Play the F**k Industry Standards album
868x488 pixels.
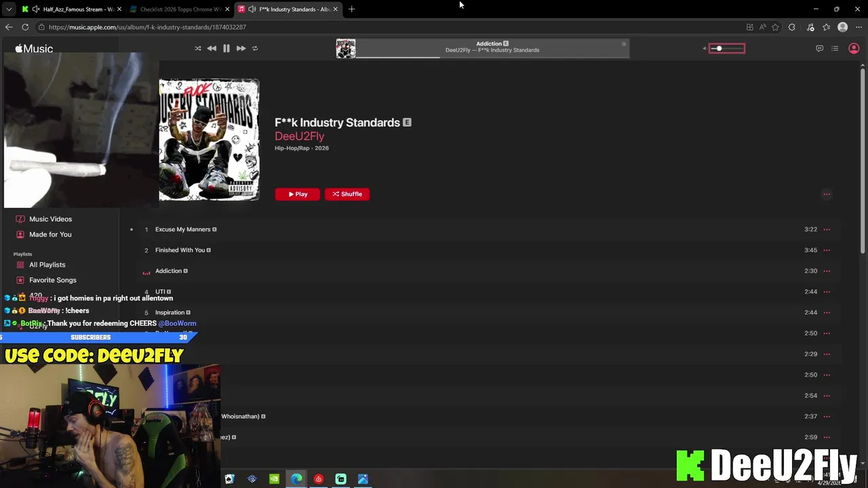pyautogui.click(x=297, y=194)
